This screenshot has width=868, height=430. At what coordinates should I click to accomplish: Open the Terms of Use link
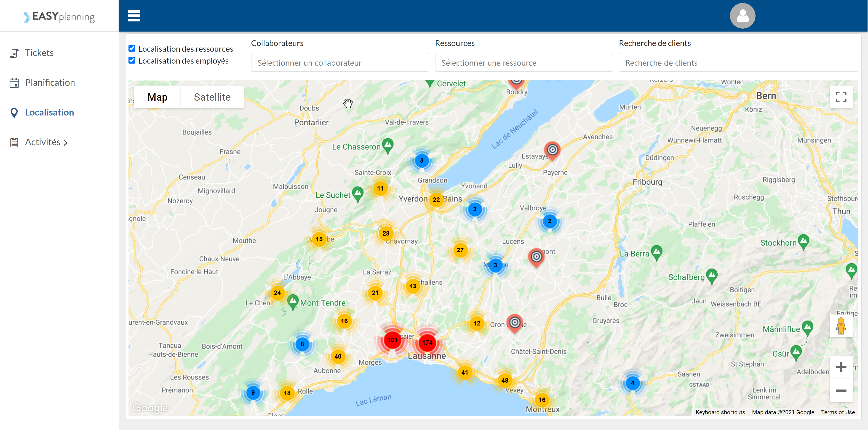[x=838, y=412]
